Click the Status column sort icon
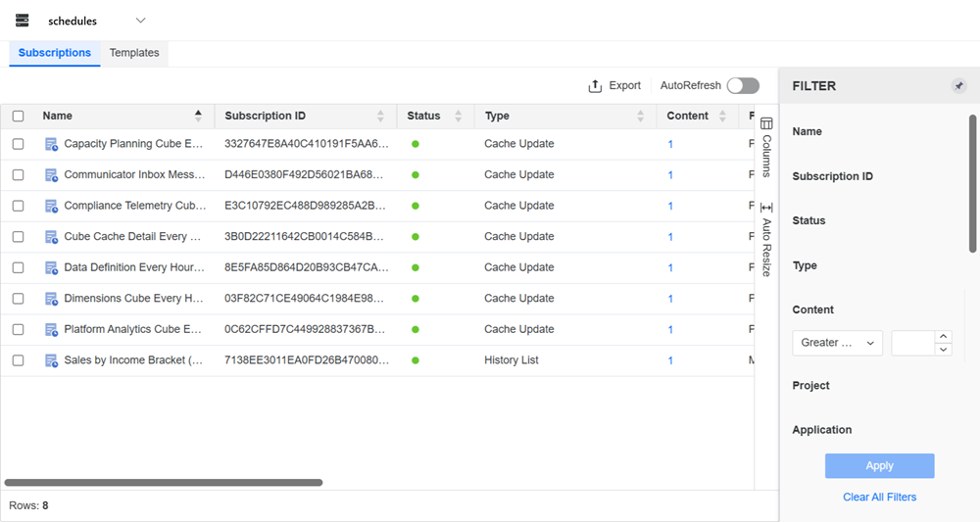The image size is (980, 522). [458, 116]
